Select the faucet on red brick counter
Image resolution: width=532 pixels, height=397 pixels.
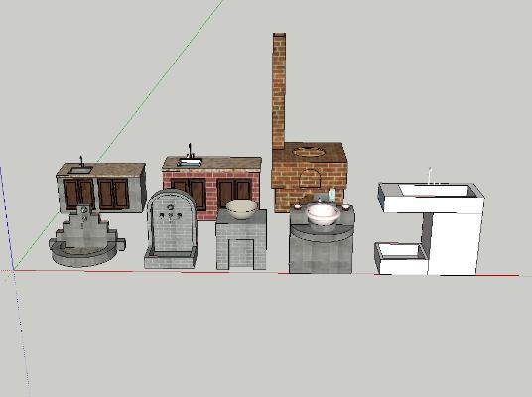190,150
